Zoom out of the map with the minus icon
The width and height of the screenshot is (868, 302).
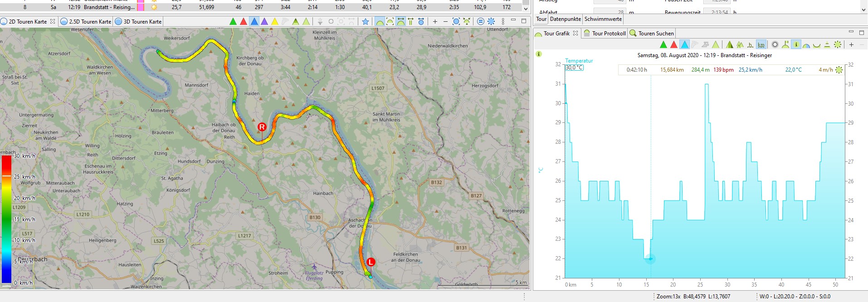445,21
